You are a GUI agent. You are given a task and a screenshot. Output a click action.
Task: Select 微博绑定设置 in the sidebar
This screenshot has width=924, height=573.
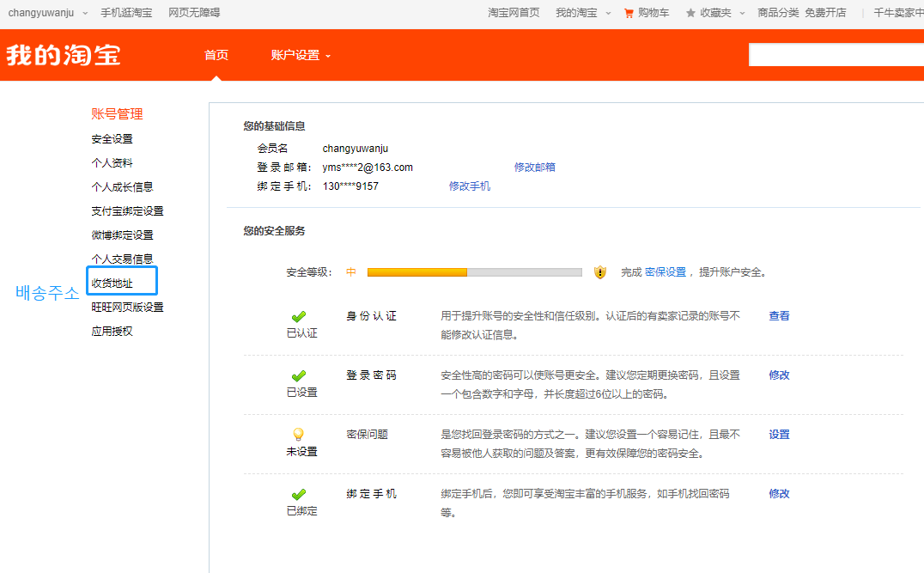(122, 235)
